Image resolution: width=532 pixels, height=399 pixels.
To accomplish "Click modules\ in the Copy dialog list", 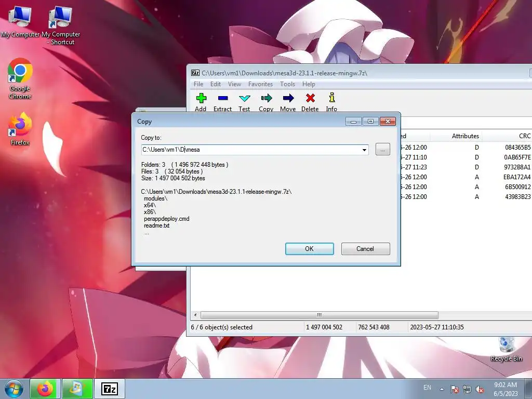I will (155, 198).
